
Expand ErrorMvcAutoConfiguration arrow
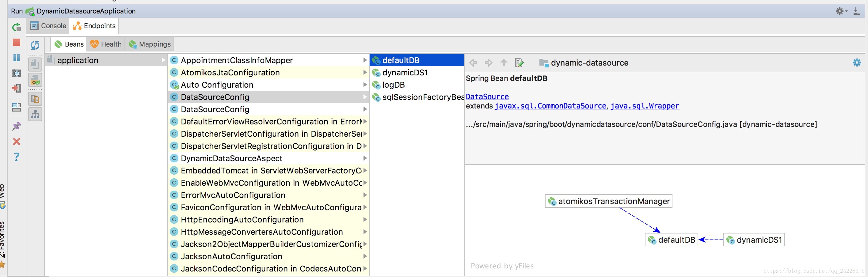click(x=365, y=195)
